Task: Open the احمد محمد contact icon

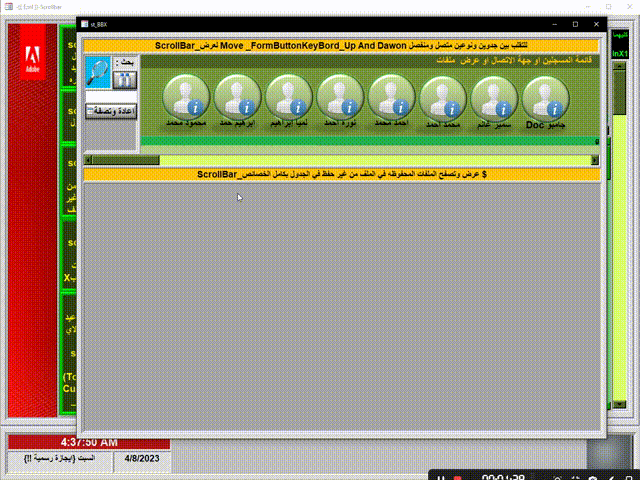Action: click(391, 98)
